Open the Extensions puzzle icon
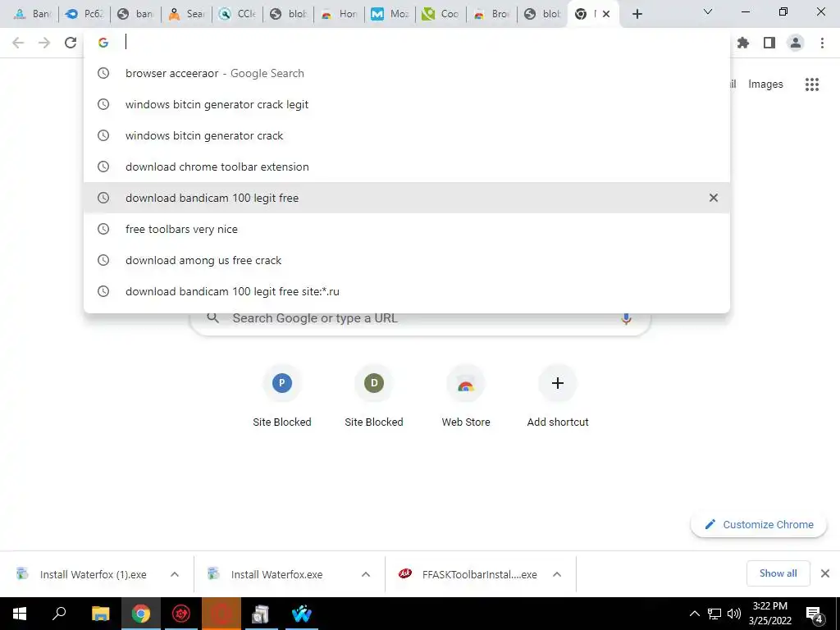840x630 pixels. pyautogui.click(x=743, y=43)
